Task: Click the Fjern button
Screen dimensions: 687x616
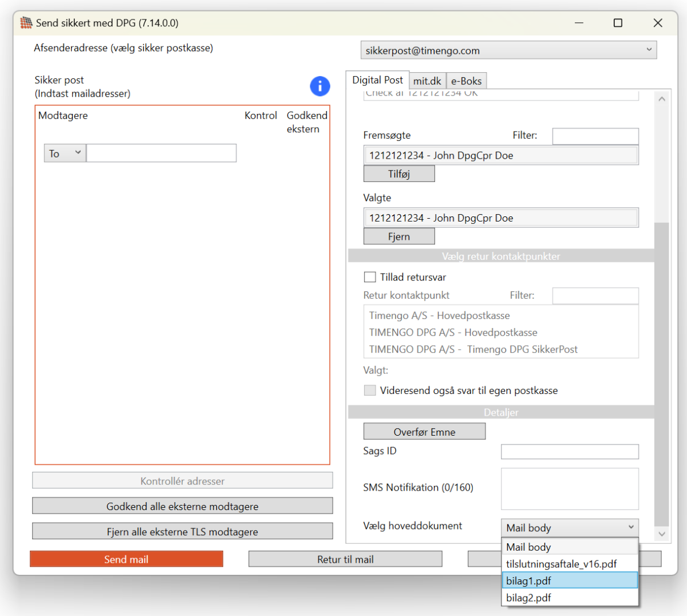Action: 399,236
